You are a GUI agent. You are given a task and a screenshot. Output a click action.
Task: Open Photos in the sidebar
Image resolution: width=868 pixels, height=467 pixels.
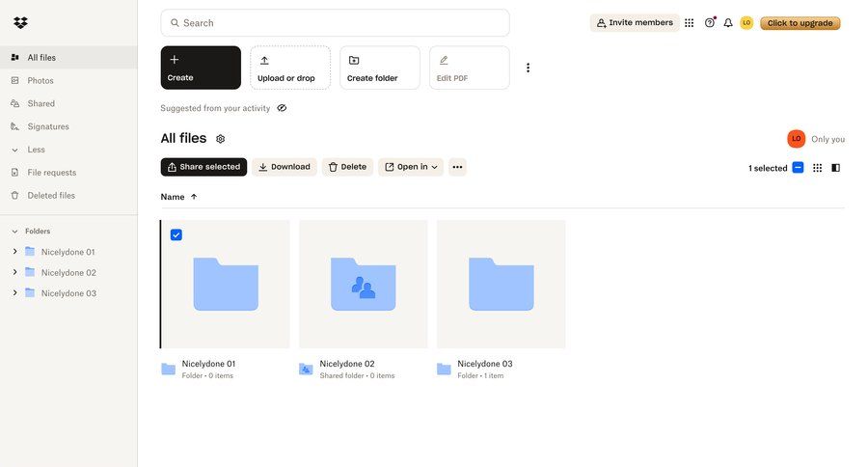[x=68, y=80]
